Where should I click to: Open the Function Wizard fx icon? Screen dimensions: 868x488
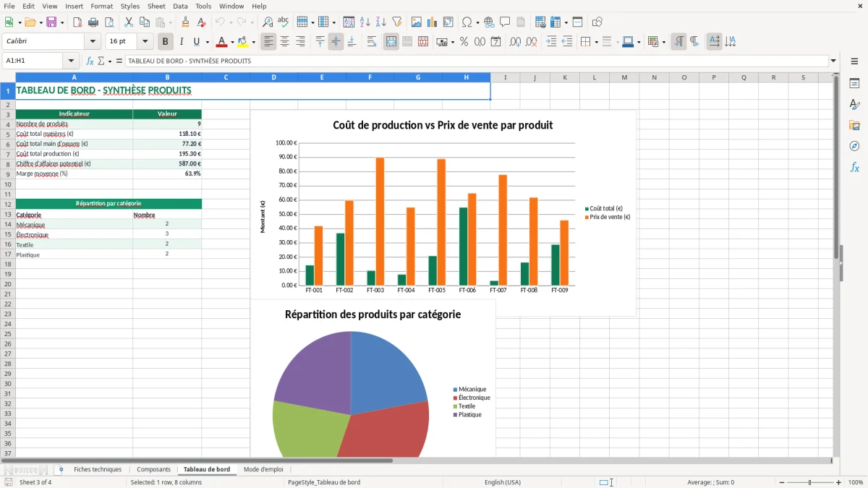click(x=90, y=61)
